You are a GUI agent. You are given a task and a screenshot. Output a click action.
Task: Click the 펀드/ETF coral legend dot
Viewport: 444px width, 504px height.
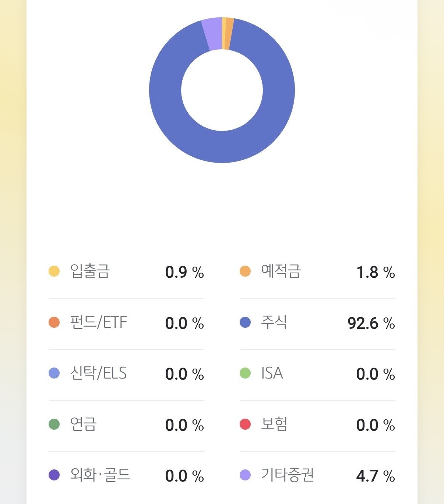(54, 322)
